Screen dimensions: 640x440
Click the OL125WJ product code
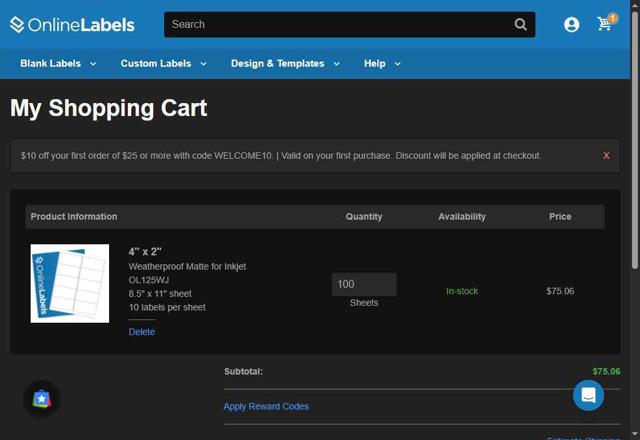pos(149,280)
